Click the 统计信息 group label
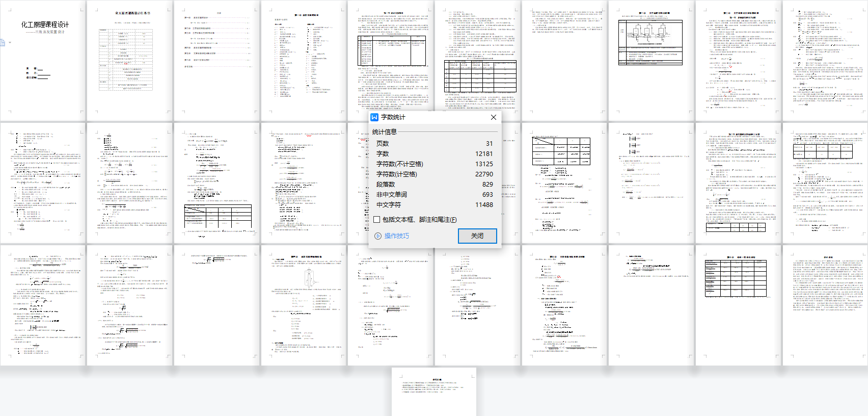 tap(385, 132)
